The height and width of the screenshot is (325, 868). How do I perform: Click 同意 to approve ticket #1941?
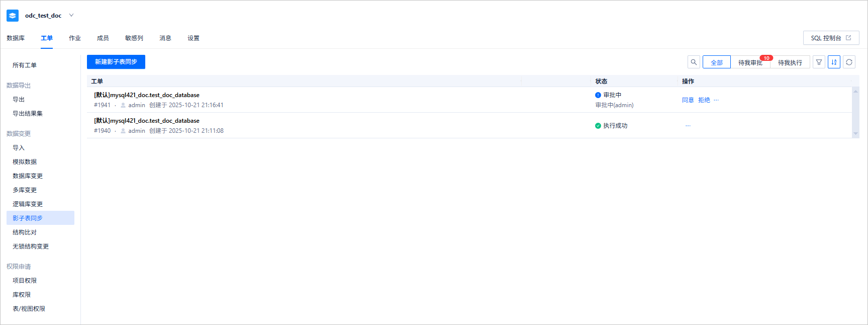click(688, 100)
